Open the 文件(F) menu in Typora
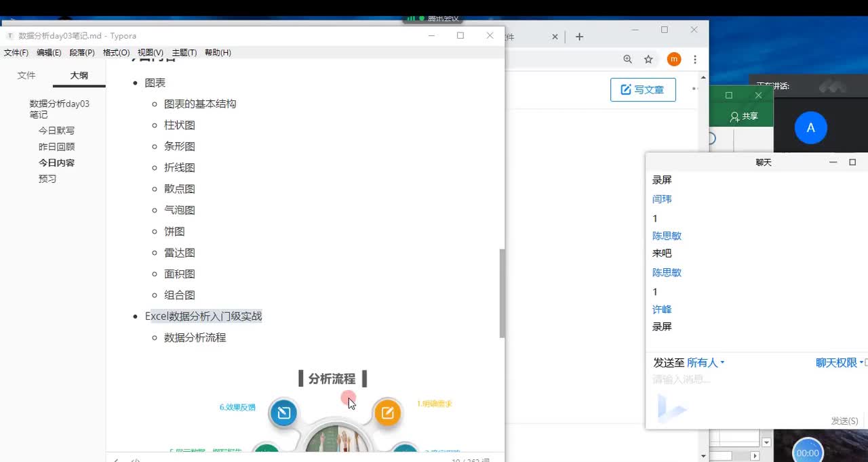 tap(16, 53)
